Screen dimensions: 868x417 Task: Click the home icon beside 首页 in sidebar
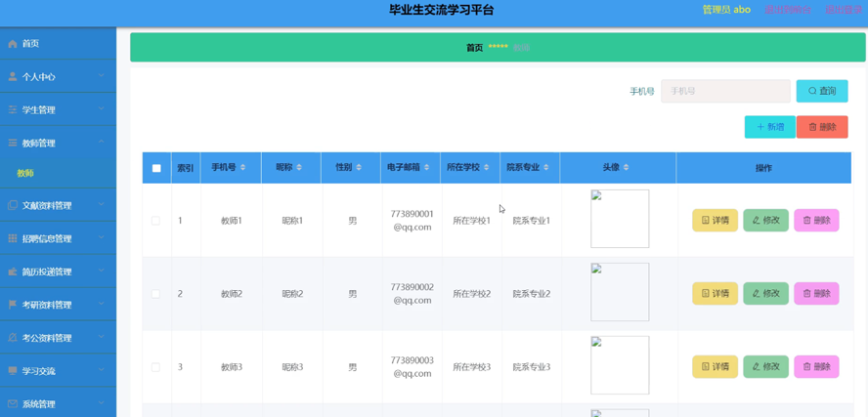click(x=13, y=44)
